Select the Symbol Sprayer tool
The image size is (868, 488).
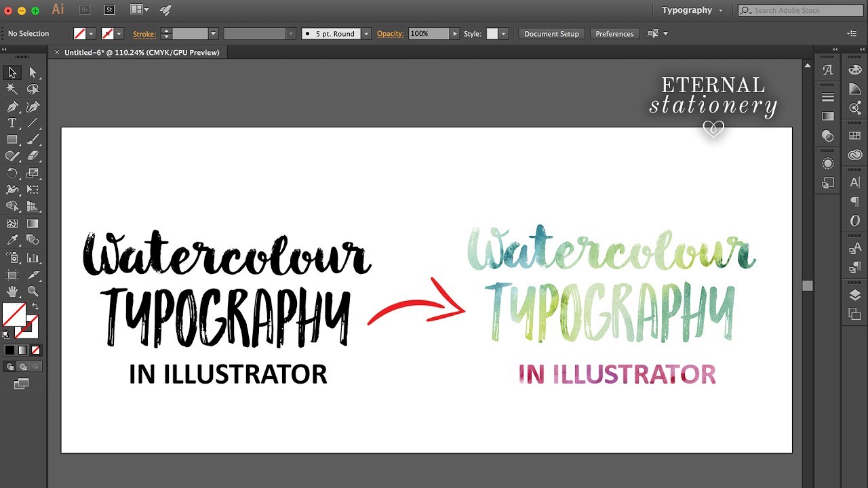[x=12, y=258]
